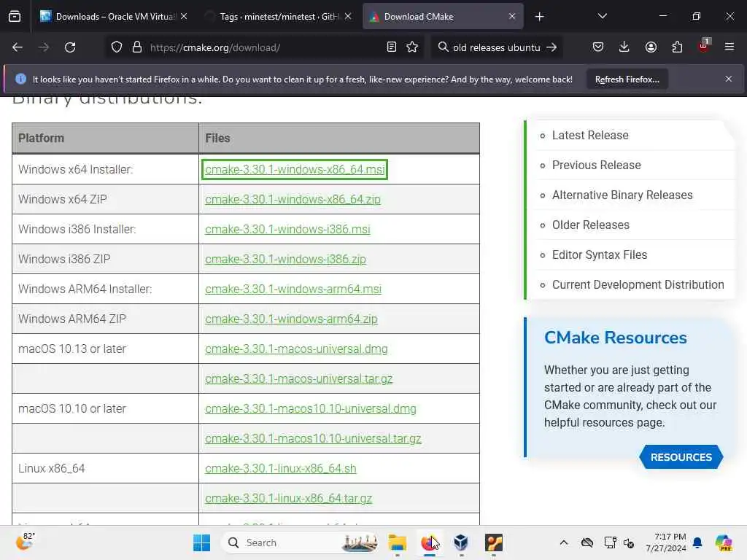Click the search magnifier icon

[x=443, y=47]
